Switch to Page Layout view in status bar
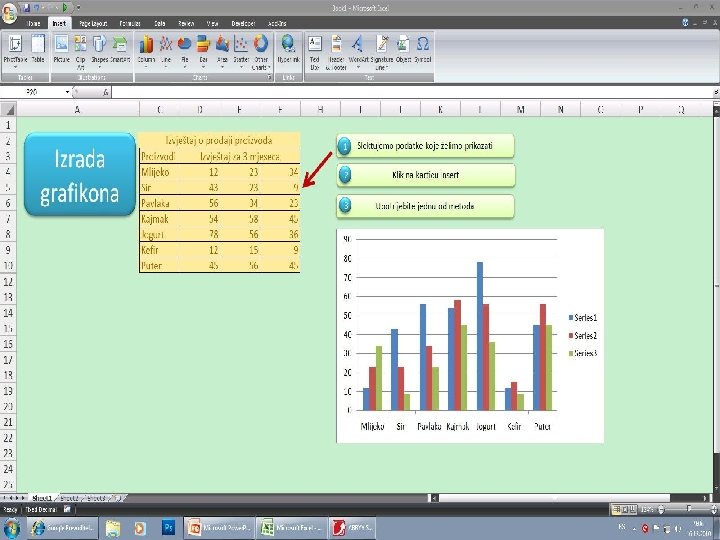This screenshot has height=540, width=720. 625,509
